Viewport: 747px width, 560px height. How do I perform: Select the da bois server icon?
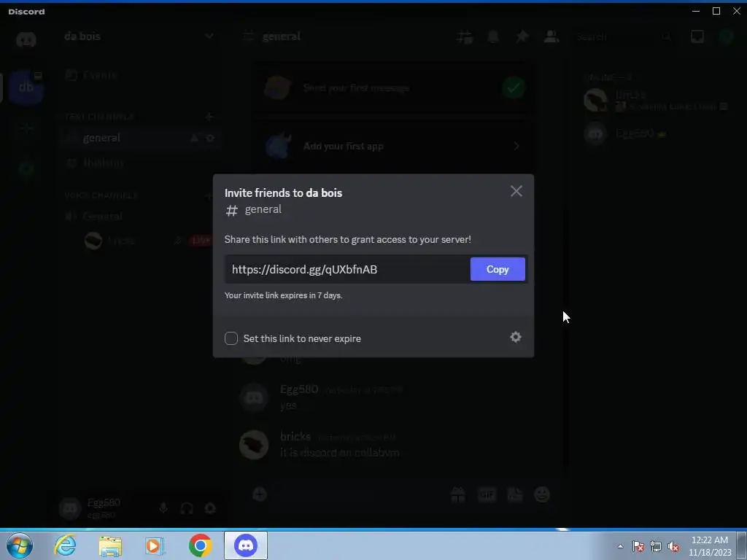pos(26,87)
